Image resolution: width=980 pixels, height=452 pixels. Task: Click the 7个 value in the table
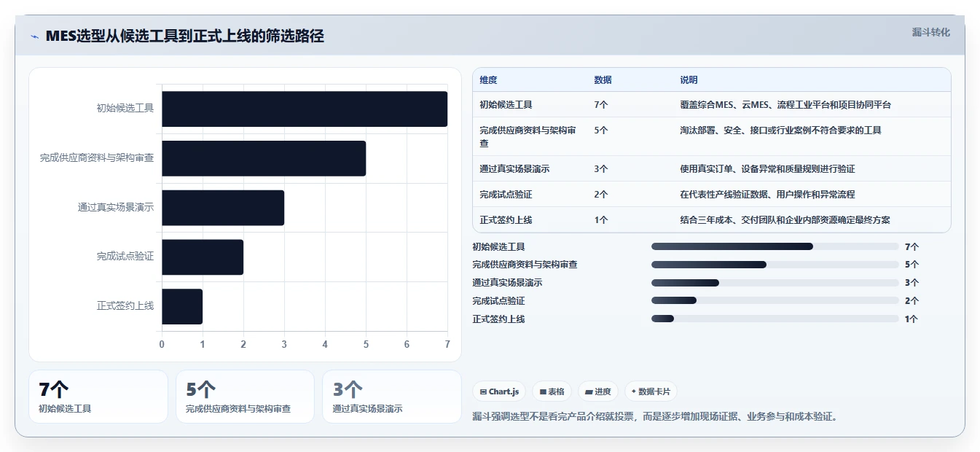(x=601, y=105)
